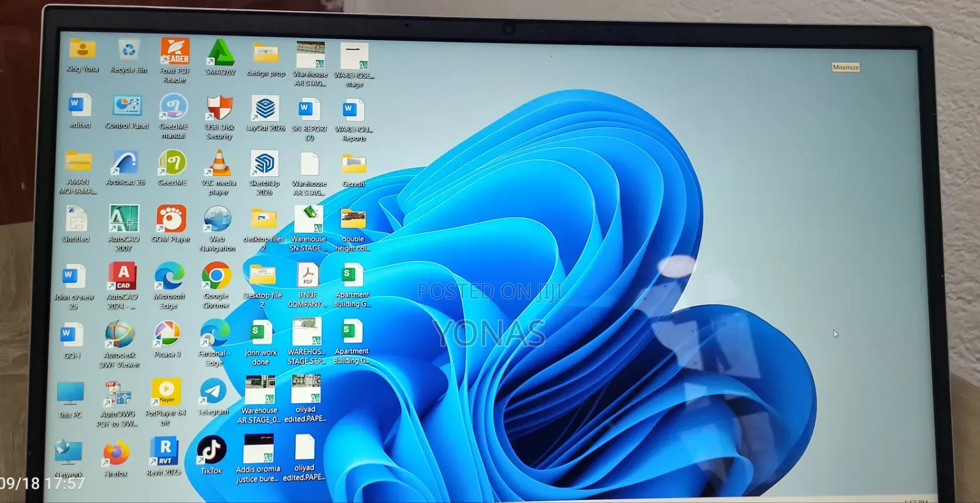Select the SN REPORT (2) Word document
980x503 pixels.
coord(309,119)
